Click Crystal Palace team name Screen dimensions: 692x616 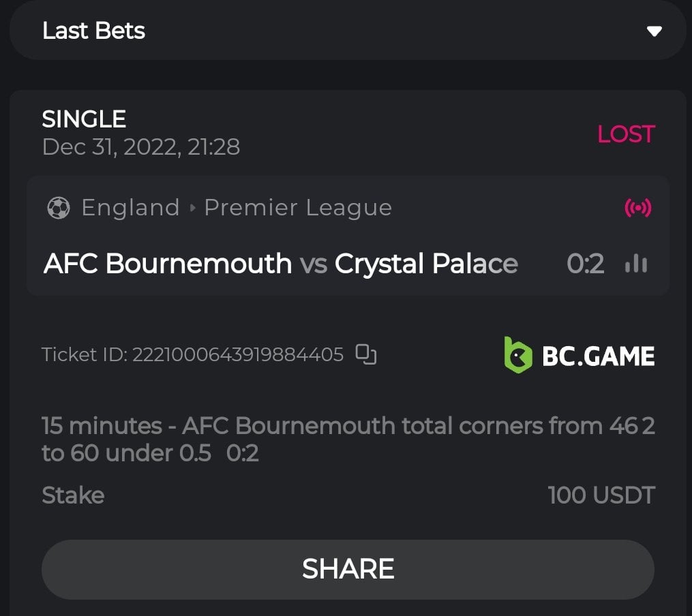click(x=426, y=264)
